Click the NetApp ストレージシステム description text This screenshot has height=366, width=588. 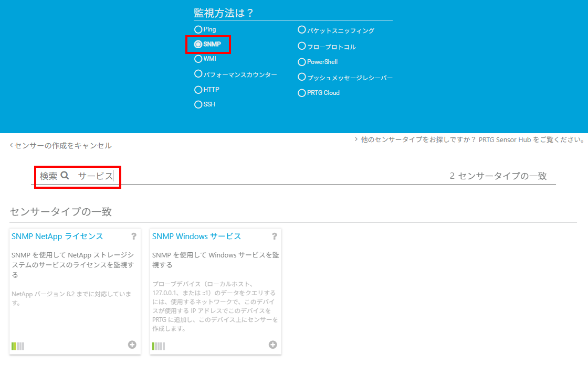pyautogui.click(x=73, y=265)
